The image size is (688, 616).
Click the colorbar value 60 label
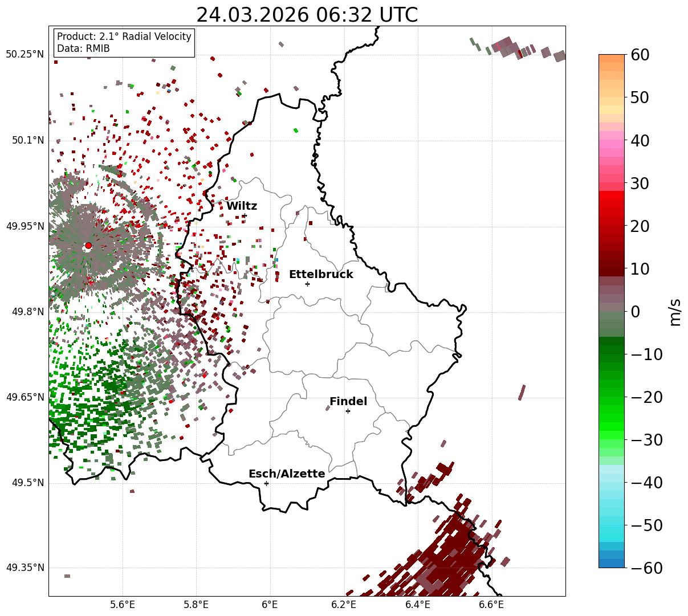tap(640, 55)
